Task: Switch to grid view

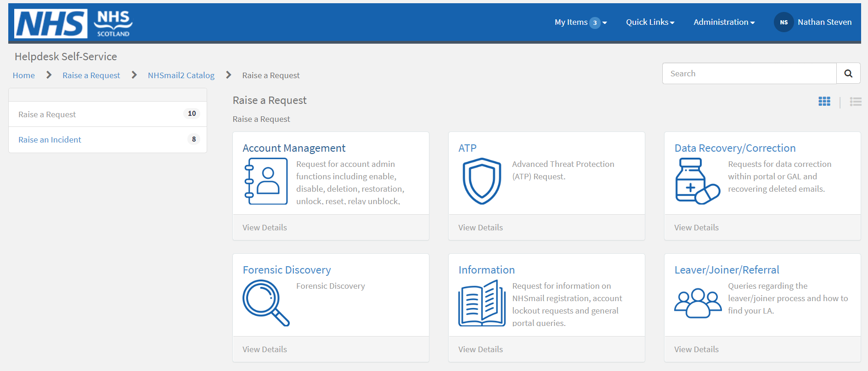Action: click(824, 102)
